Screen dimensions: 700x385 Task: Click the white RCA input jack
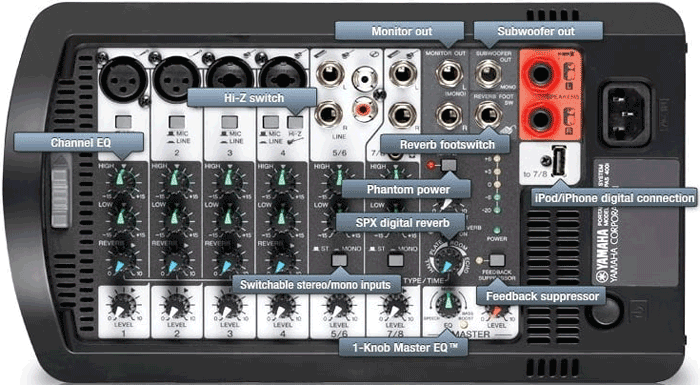point(365,79)
